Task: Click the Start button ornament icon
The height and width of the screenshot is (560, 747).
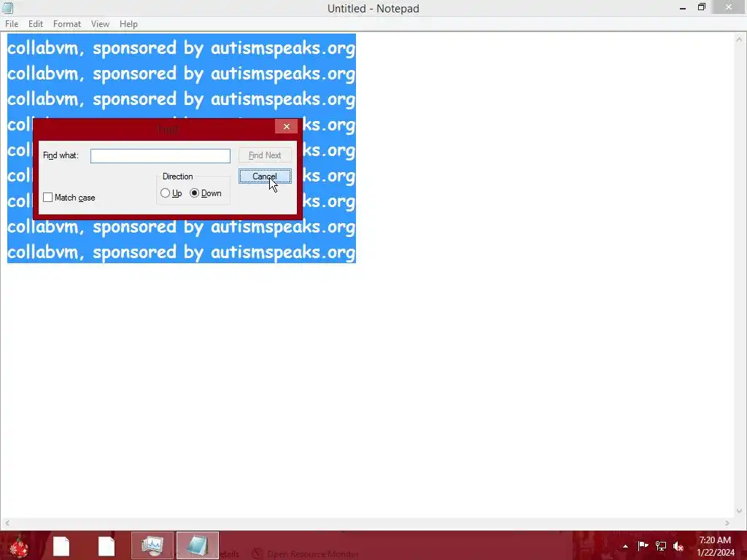Action: (19, 545)
